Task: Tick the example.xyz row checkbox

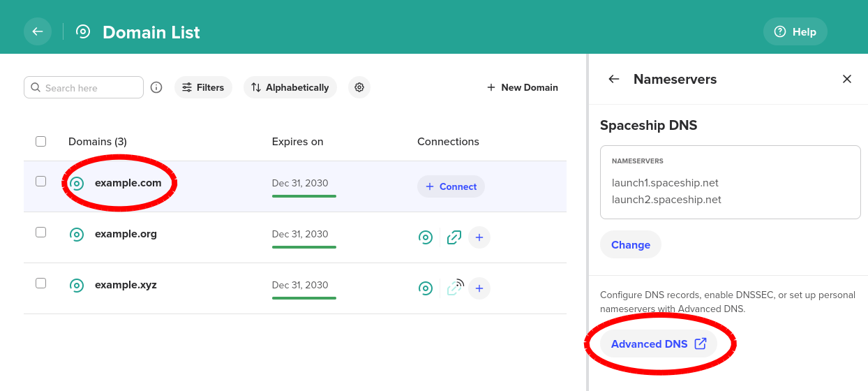Action: pos(41,283)
